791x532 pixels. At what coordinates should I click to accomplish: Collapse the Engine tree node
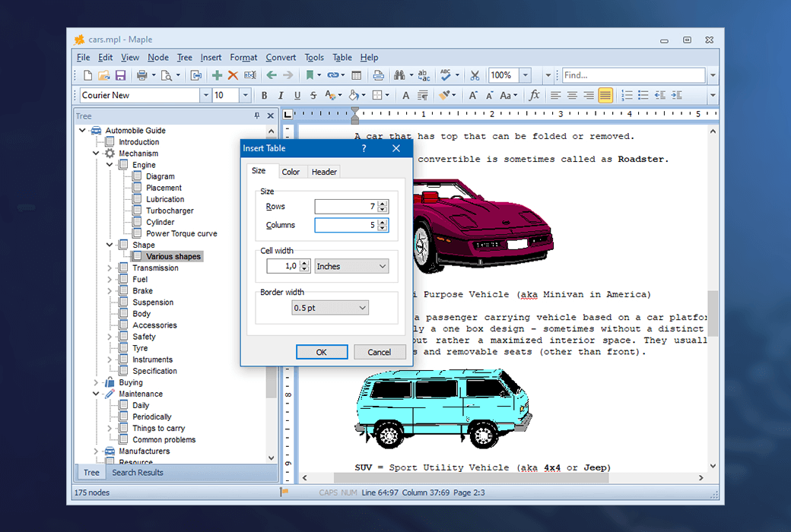click(110, 165)
